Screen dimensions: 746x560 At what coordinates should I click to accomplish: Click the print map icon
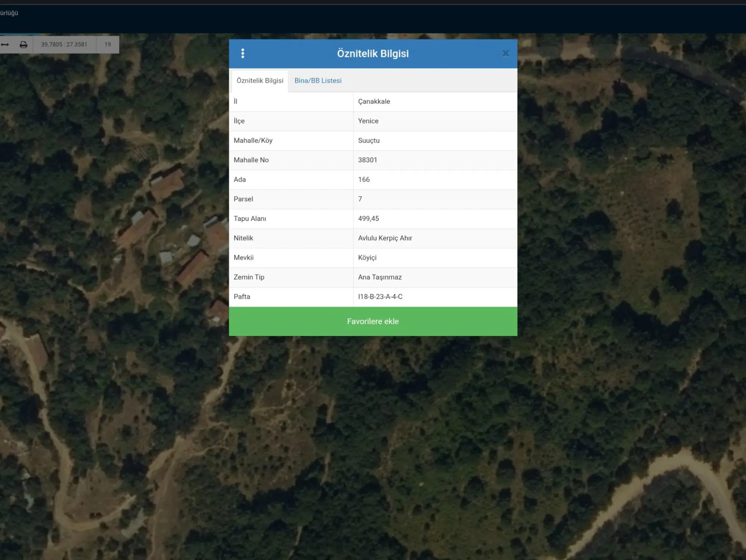(24, 44)
